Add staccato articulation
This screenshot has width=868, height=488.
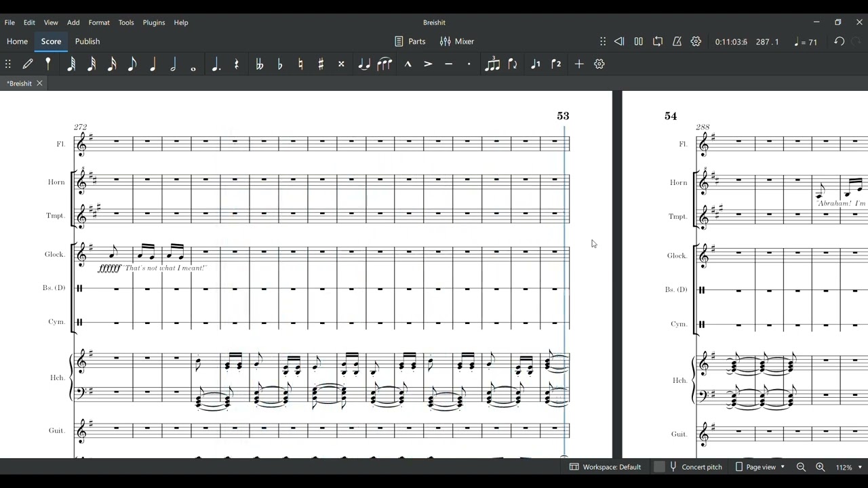pyautogui.click(x=469, y=64)
